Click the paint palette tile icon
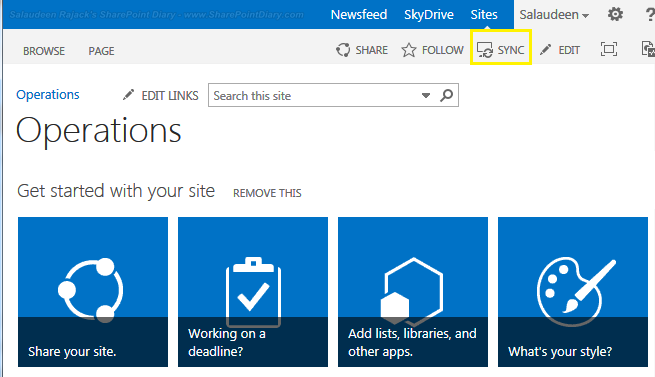The image size is (655, 377). 576,292
